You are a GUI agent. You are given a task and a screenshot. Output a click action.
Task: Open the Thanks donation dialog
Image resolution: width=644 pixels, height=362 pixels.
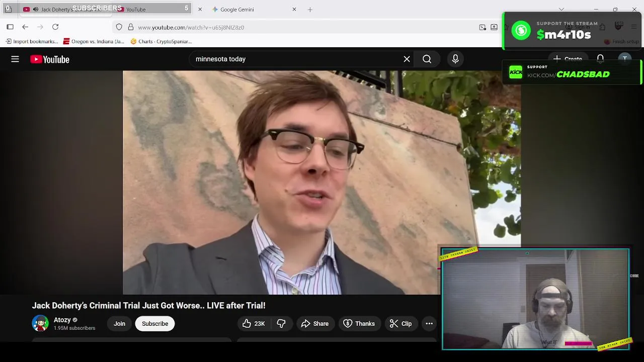(359, 324)
